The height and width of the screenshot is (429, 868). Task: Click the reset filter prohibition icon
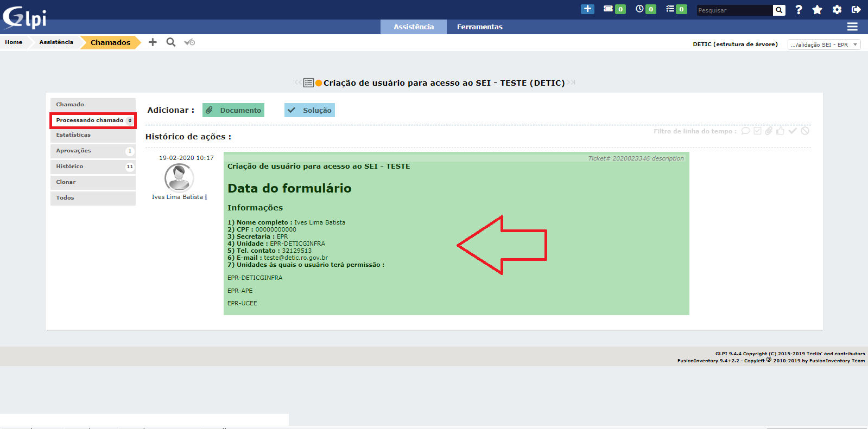805,131
